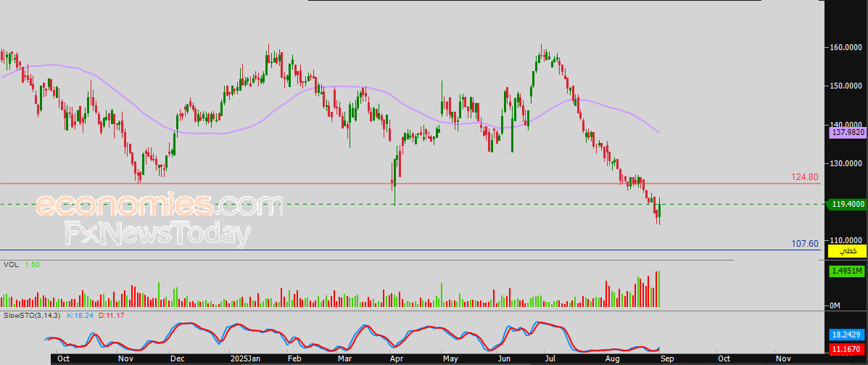Click the 11.1670 stochastic D value tag

(846, 349)
